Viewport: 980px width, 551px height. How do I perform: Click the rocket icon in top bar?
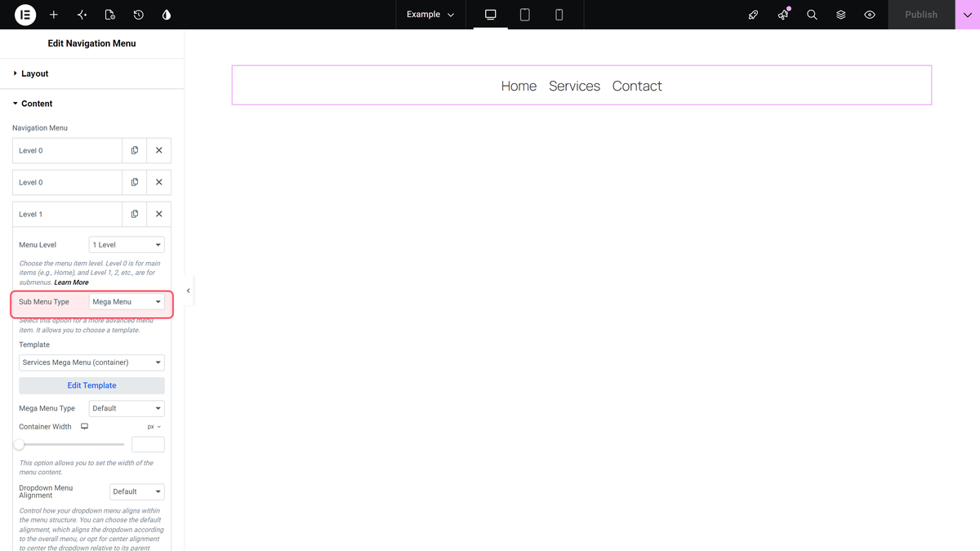point(754,15)
